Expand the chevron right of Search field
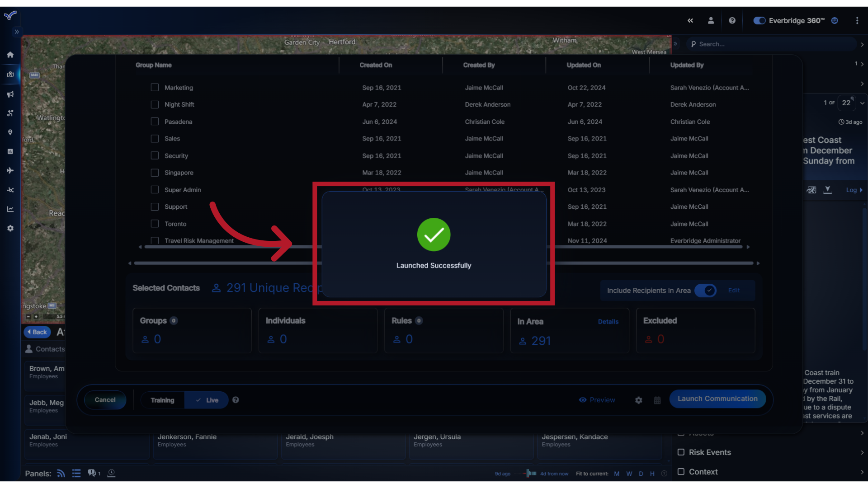 point(862,44)
